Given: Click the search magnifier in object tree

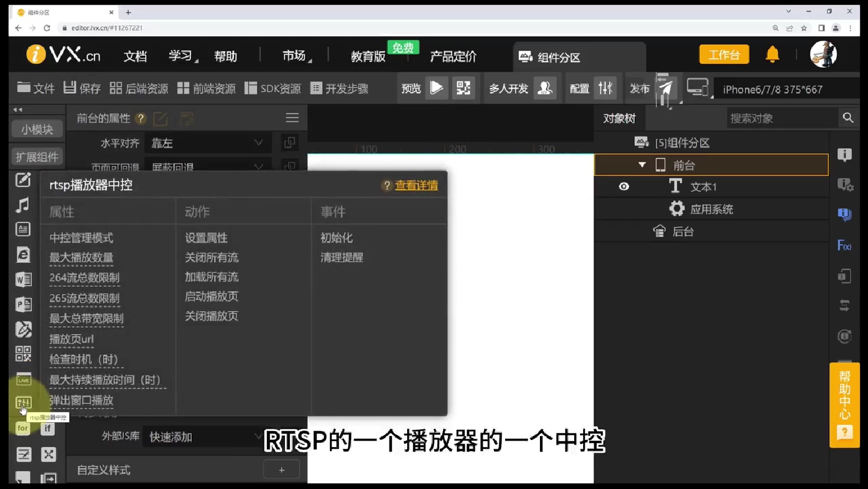Looking at the screenshot, I should (848, 118).
